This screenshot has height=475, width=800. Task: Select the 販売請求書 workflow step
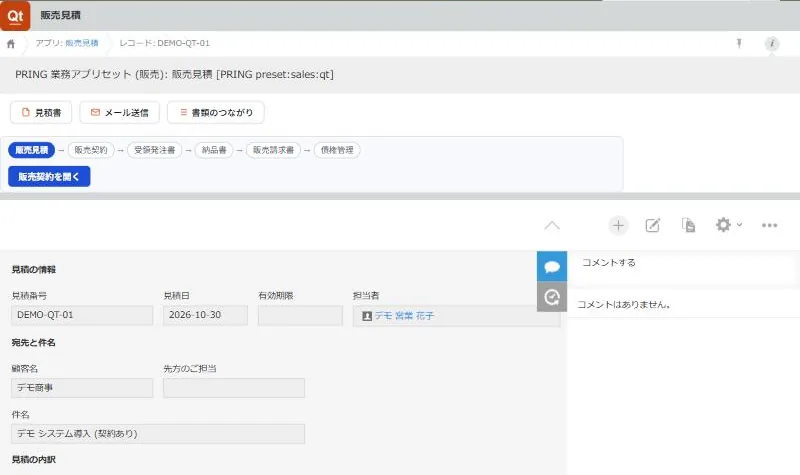(x=273, y=150)
